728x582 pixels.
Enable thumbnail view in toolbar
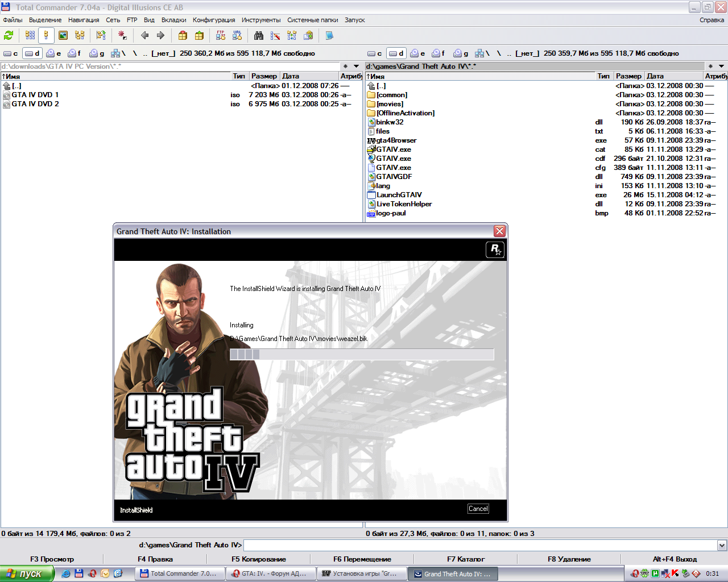coord(63,35)
